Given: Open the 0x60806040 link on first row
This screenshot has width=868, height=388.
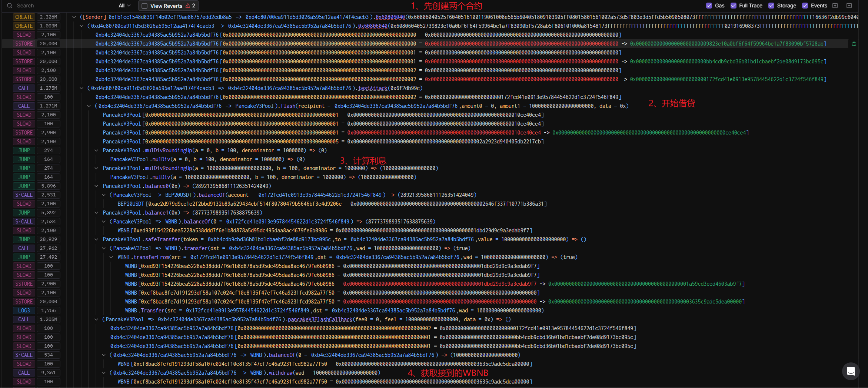Looking at the screenshot, I should click(390, 17).
